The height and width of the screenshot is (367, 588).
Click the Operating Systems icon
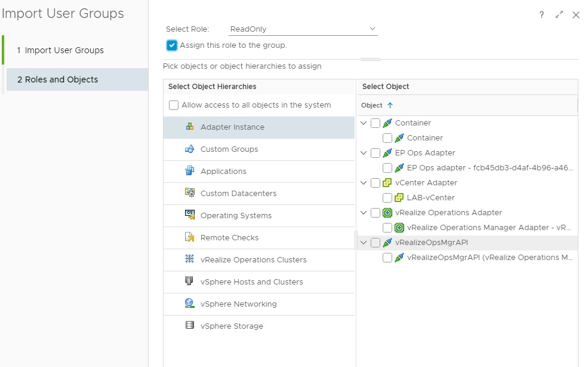[x=190, y=215]
